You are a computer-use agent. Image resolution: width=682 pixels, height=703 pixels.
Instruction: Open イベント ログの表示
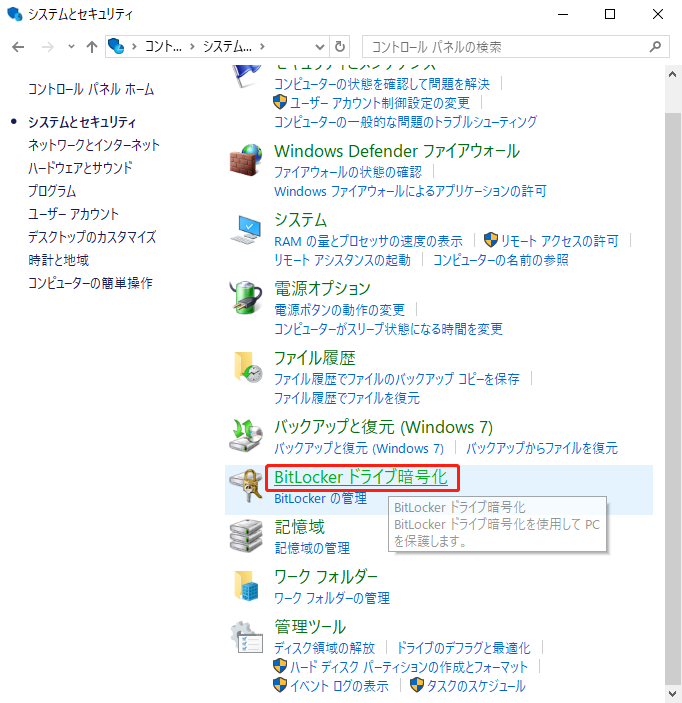coord(339,686)
